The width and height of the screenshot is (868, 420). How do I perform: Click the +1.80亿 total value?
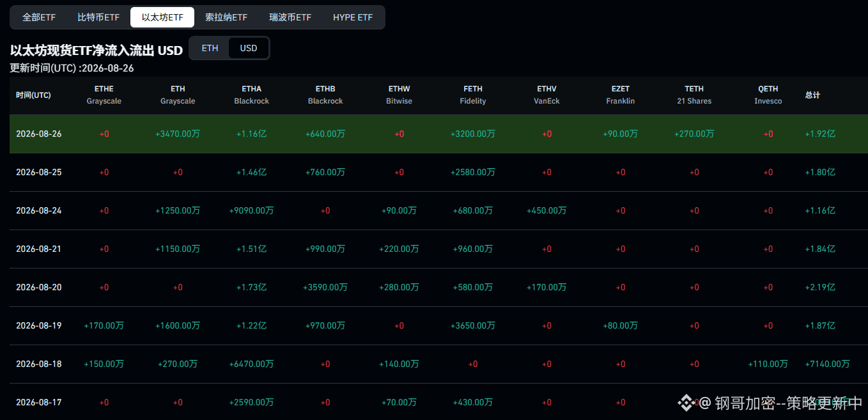(x=820, y=172)
